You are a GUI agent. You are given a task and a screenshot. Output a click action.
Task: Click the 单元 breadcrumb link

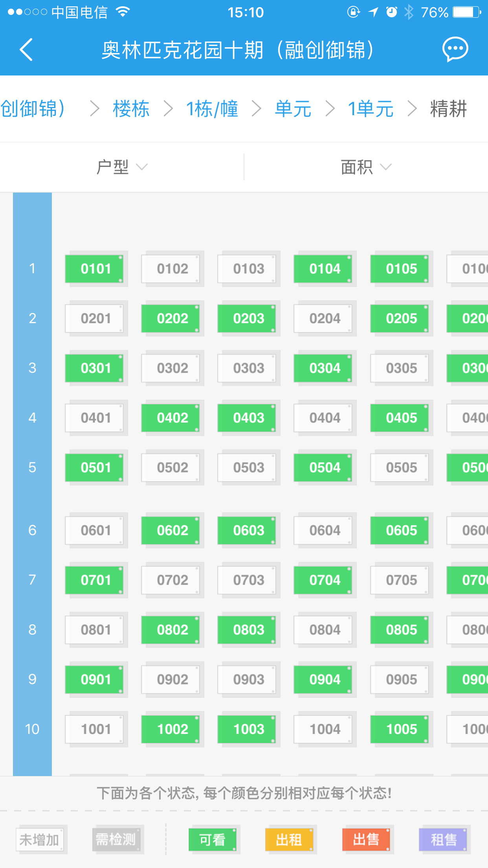(293, 109)
